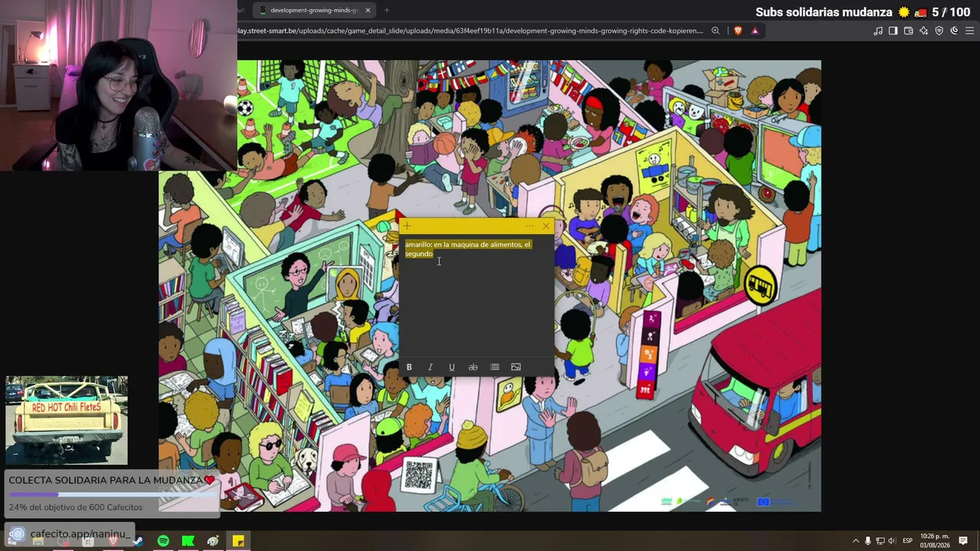
Task: Click the browser zoom magnifier icon
Action: tap(715, 31)
